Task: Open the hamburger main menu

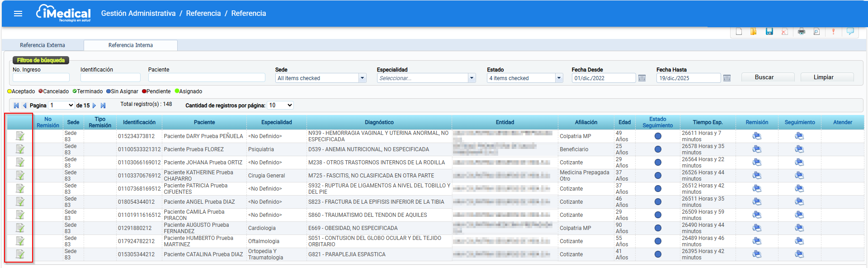Action: click(18, 14)
